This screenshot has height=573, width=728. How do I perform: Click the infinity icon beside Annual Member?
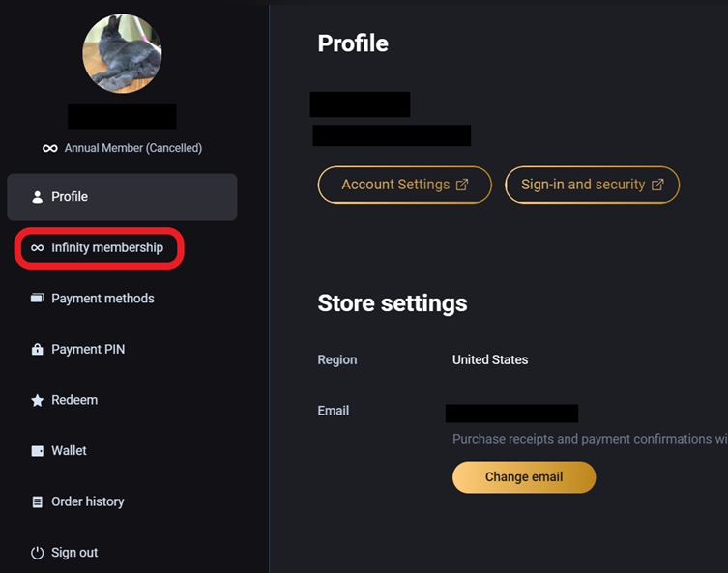pos(50,149)
